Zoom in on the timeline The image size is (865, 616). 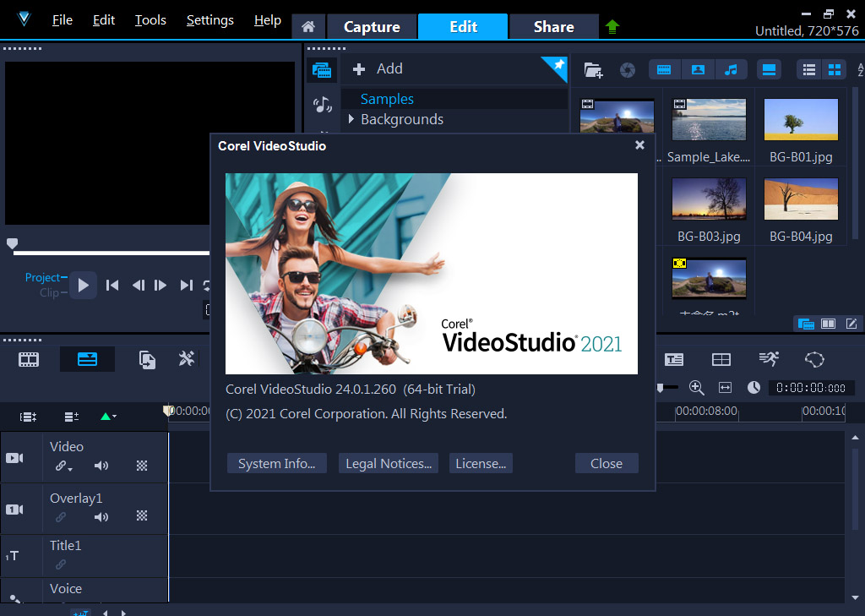pyautogui.click(x=697, y=387)
